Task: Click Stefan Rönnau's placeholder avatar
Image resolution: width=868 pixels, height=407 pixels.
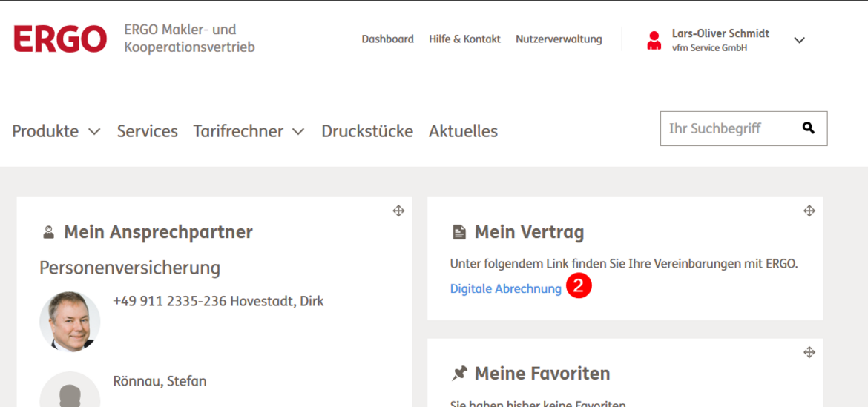Action: pos(70,389)
